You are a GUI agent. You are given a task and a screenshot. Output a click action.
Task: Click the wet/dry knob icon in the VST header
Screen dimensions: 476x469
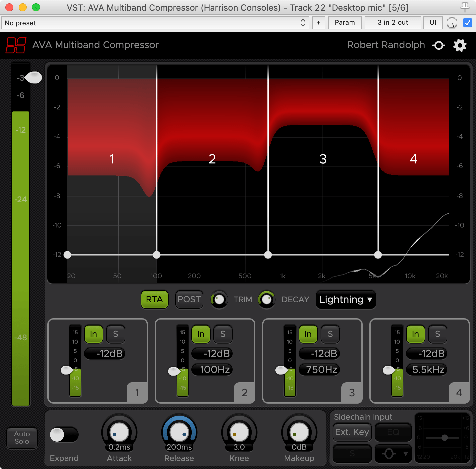point(452,23)
